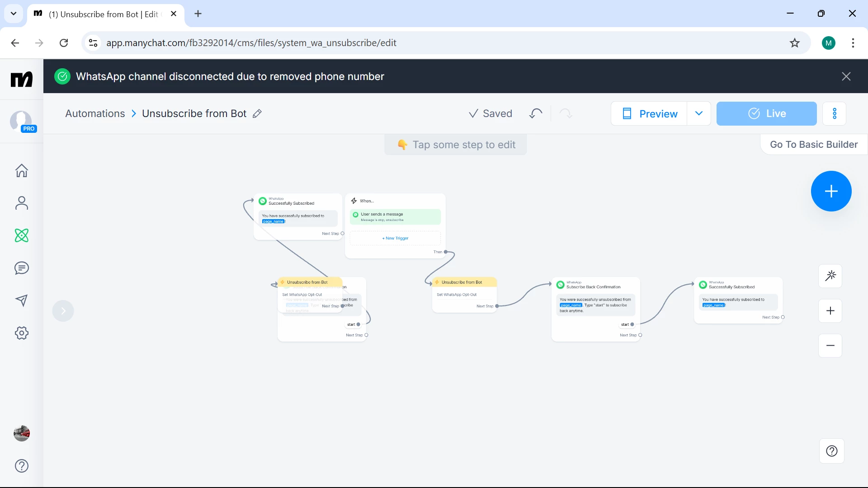Dismiss the WhatsApp disconnected notification
868x488 pixels.
846,76
